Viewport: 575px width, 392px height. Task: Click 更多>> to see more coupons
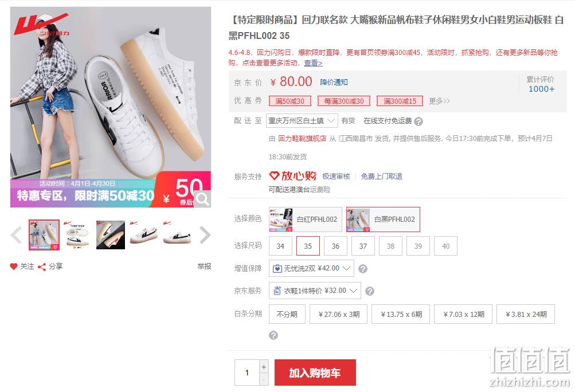(439, 101)
